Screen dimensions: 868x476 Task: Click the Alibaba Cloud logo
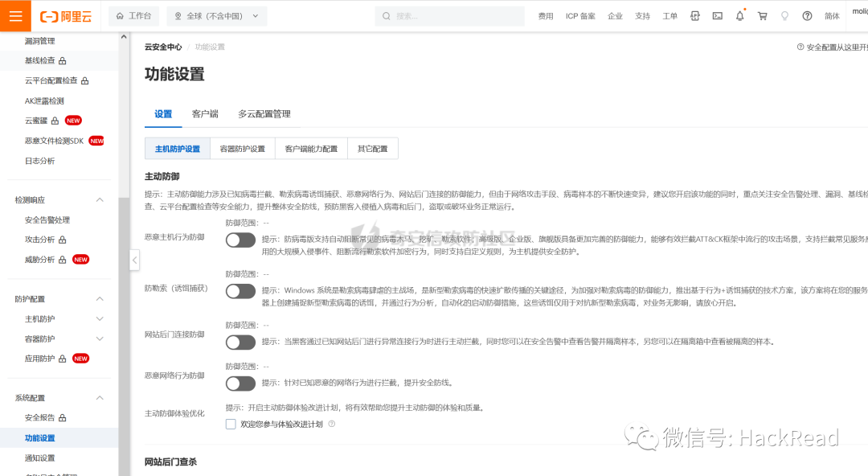(65, 17)
